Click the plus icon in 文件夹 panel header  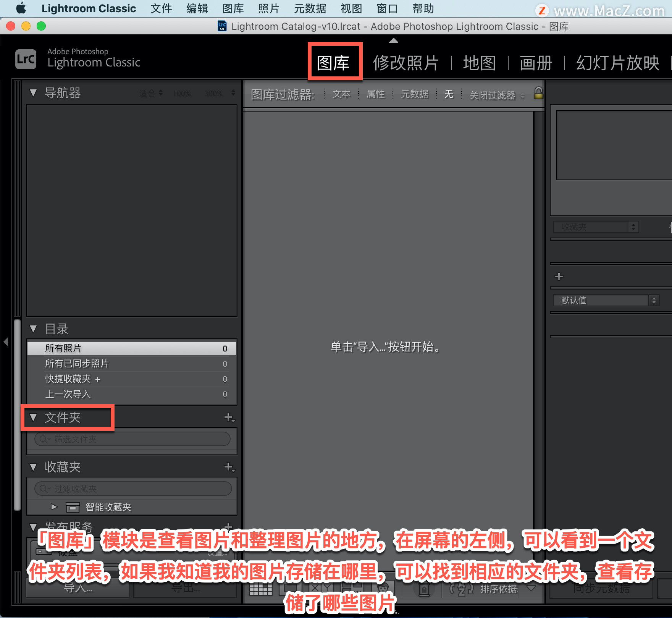click(229, 417)
